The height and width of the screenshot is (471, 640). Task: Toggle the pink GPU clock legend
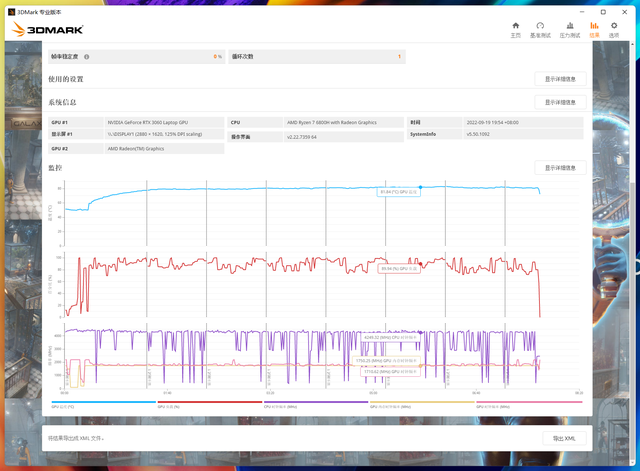click(529, 404)
